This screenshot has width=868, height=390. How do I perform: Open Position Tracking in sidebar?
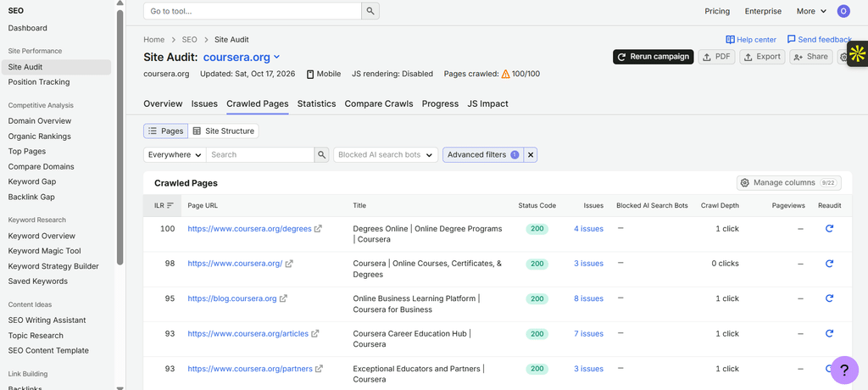click(39, 82)
